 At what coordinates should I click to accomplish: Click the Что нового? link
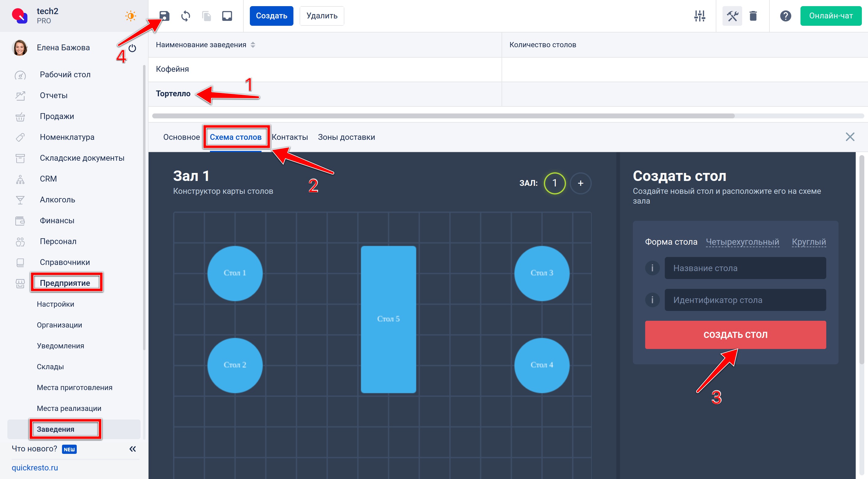[34, 449]
